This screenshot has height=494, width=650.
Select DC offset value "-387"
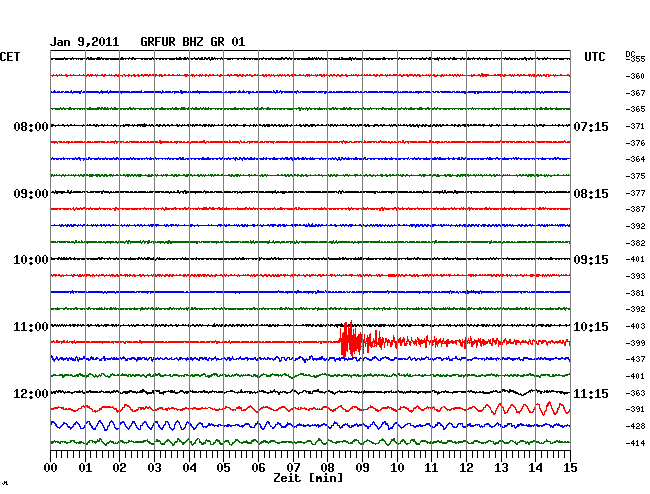point(635,209)
